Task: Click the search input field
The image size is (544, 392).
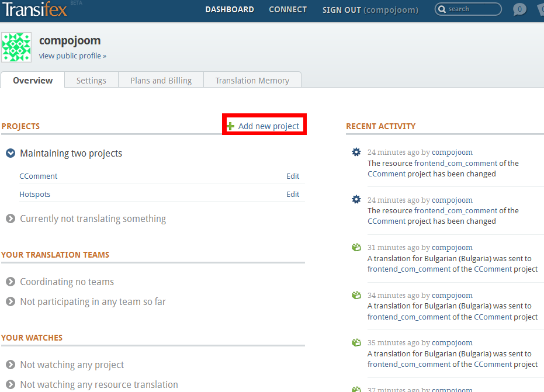Action: tap(468, 9)
